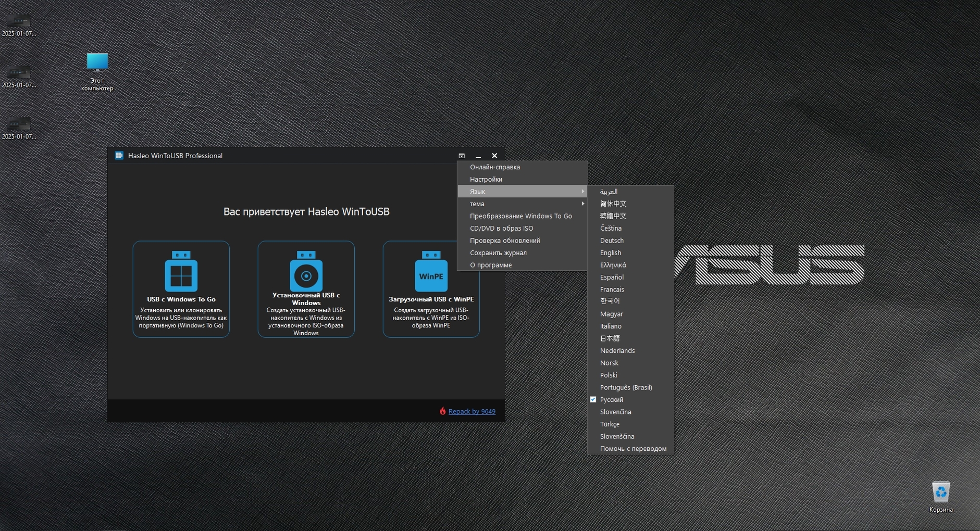Select the Язык menu entry

(522, 192)
